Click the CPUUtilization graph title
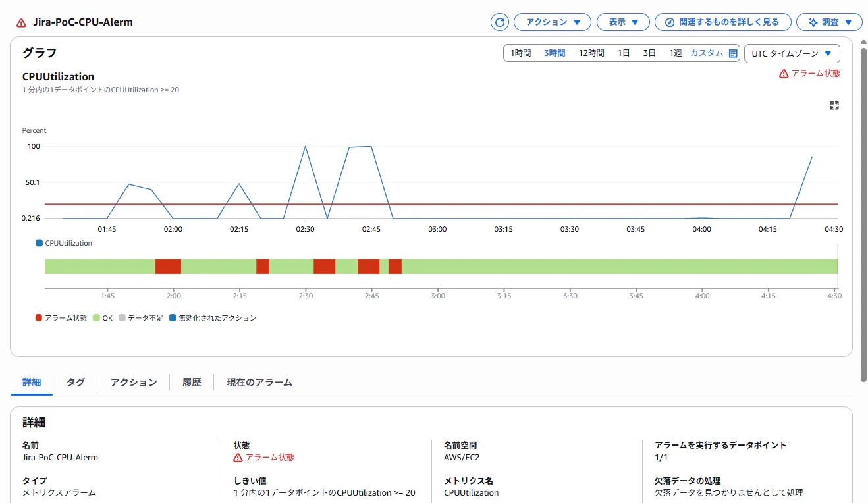Image resolution: width=868 pixels, height=503 pixels. click(58, 77)
